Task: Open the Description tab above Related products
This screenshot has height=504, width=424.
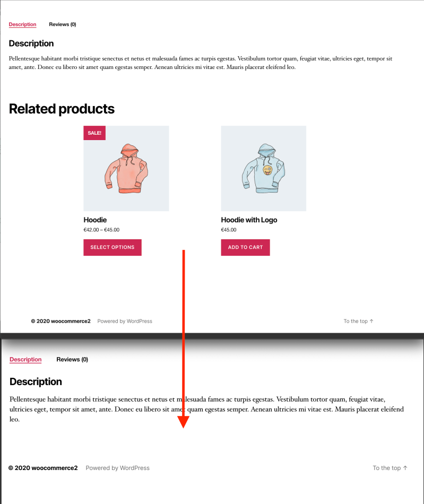Action: [22, 24]
